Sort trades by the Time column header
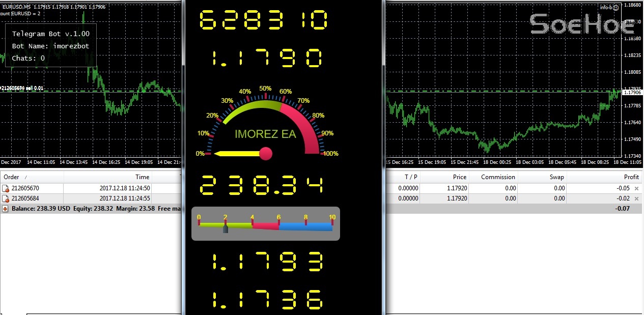This screenshot has height=315, width=644. (142, 177)
